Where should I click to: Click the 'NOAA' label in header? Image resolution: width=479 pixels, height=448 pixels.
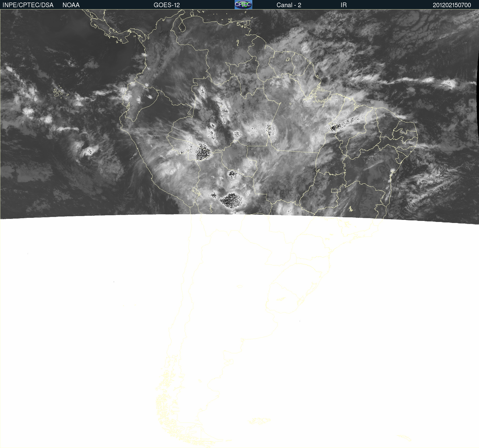click(x=71, y=5)
